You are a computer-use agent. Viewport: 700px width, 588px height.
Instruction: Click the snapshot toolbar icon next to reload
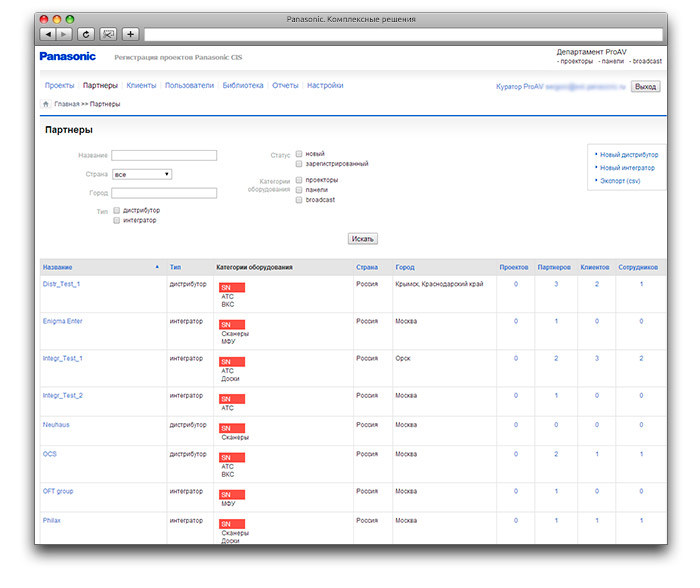(x=108, y=34)
